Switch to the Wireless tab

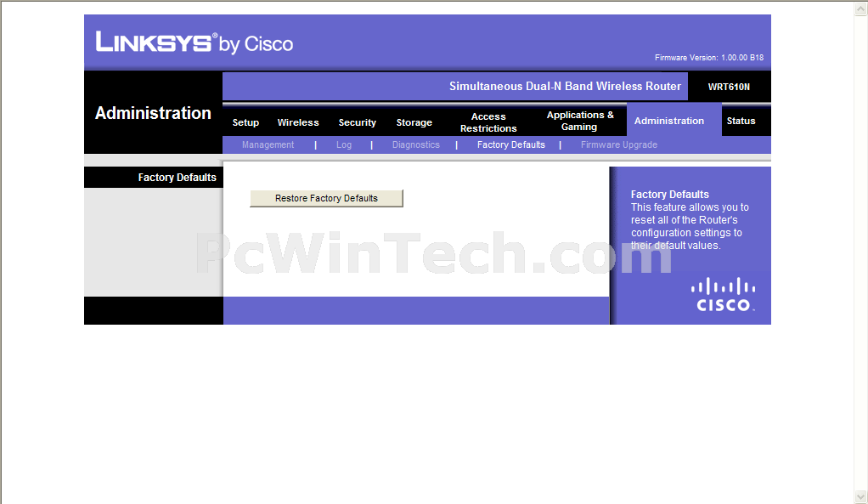pos(298,122)
